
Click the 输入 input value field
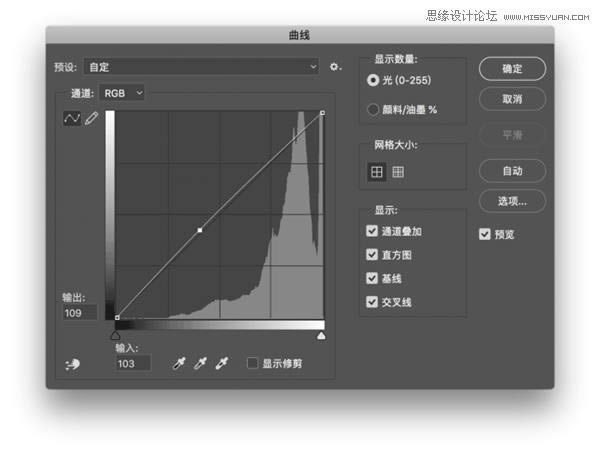133,363
